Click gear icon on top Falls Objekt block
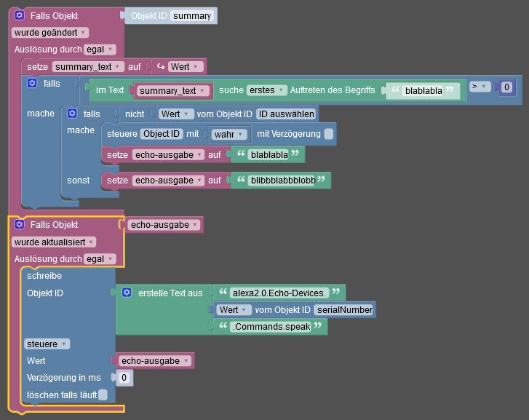529x420 pixels. pos(20,15)
